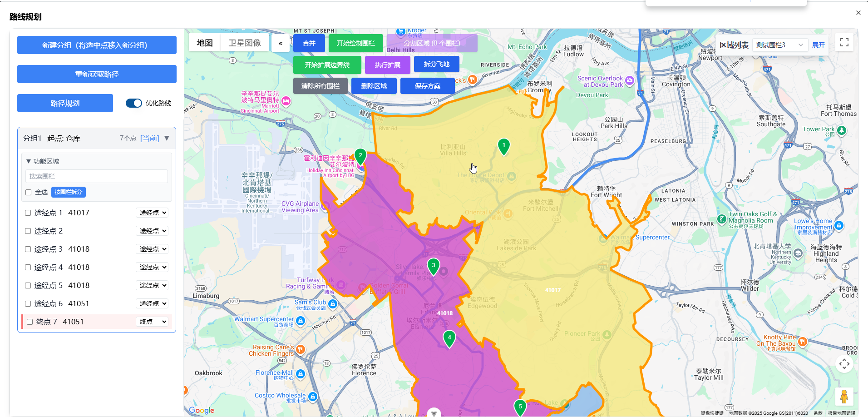Switch to satellite imagery tab
Screen dimensions: 868x417
pyautogui.click(x=244, y=43)
